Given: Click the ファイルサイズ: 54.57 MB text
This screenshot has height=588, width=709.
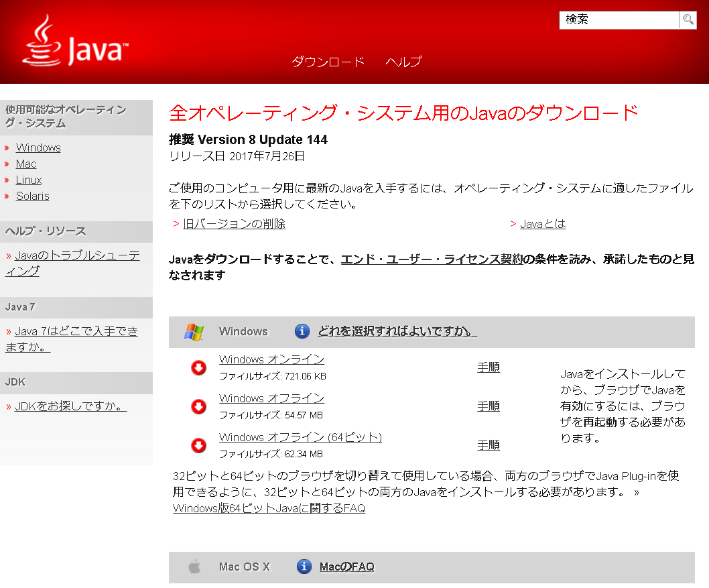Looking at the screenshot, I should tap(271, 415).
